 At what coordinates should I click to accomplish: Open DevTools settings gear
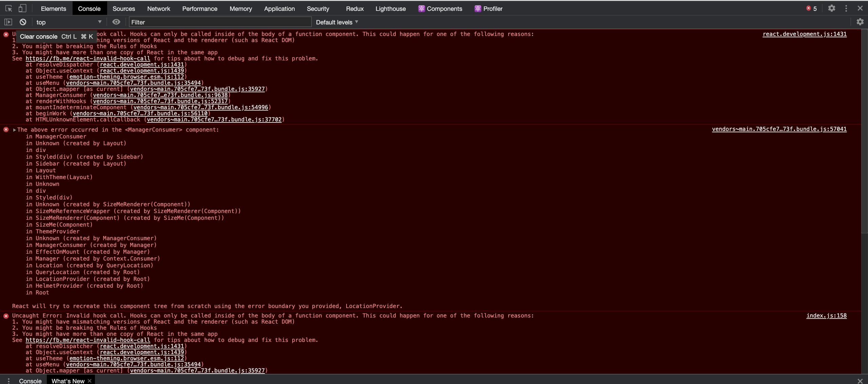[x=832, y=8]
